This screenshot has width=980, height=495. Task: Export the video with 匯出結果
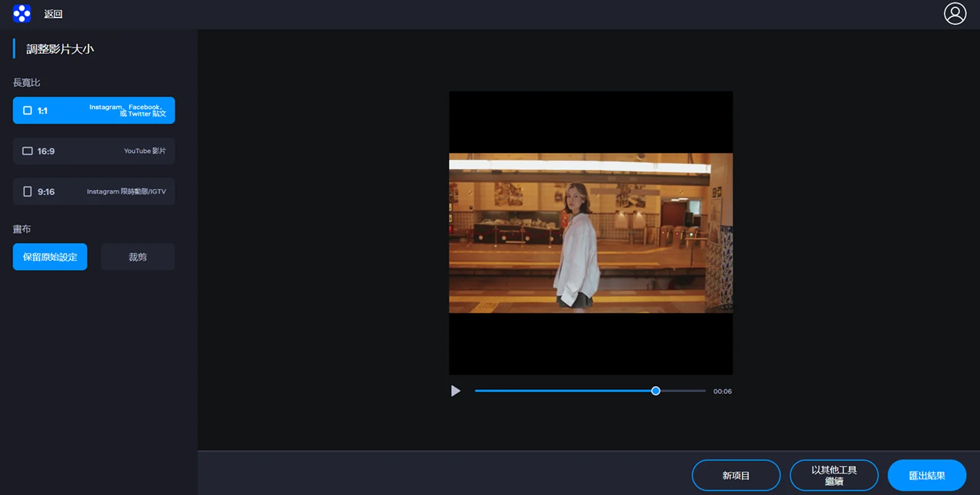point(927,476)
